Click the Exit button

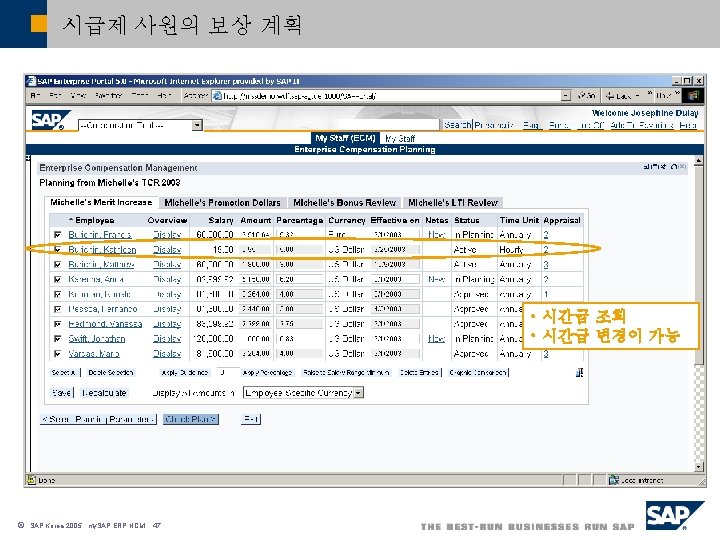point(251,419)
